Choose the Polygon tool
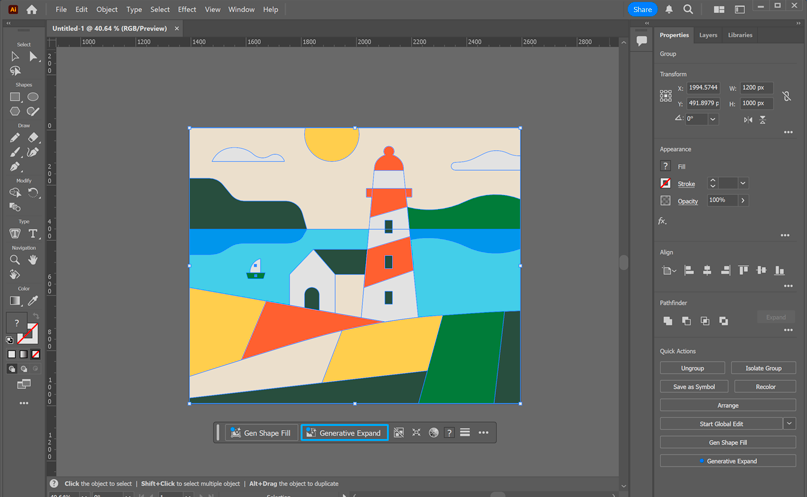807x497 pixels. pyautogui.click(x=15, y=111)
